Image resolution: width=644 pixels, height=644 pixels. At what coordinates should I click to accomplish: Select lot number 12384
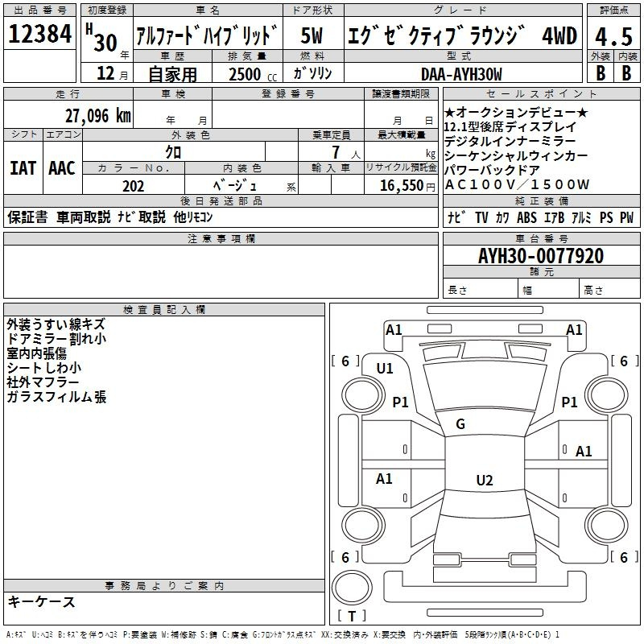coord(39,34)
